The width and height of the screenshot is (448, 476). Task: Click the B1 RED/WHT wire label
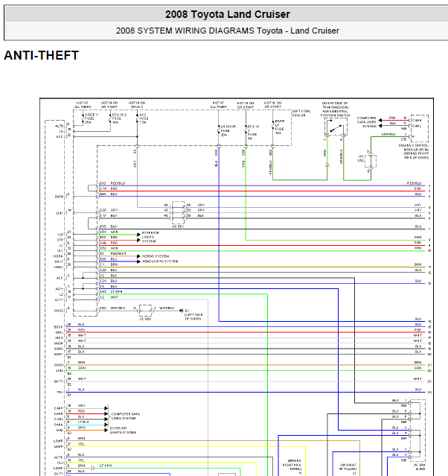point(113,253)
